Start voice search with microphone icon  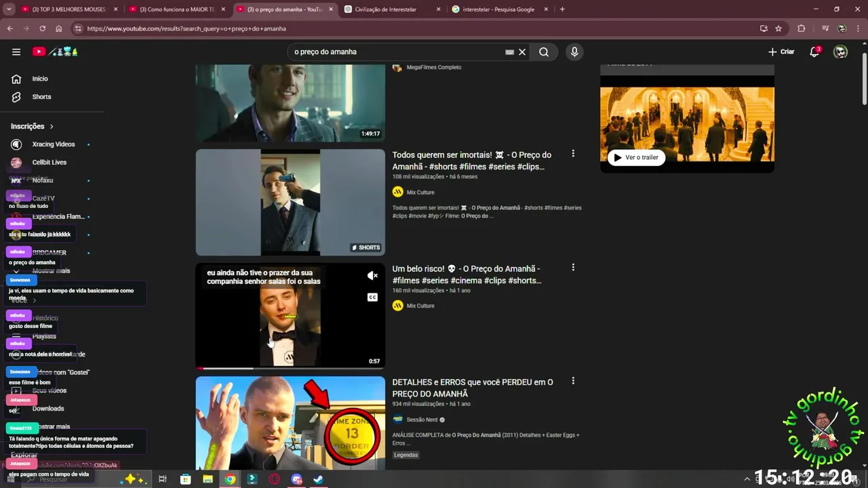[574, 52]
